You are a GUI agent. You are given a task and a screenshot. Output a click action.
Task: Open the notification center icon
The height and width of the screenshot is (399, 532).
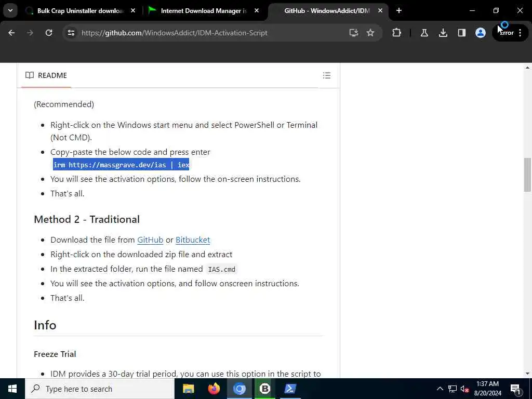pyautogui.click(x=515, y=389)
